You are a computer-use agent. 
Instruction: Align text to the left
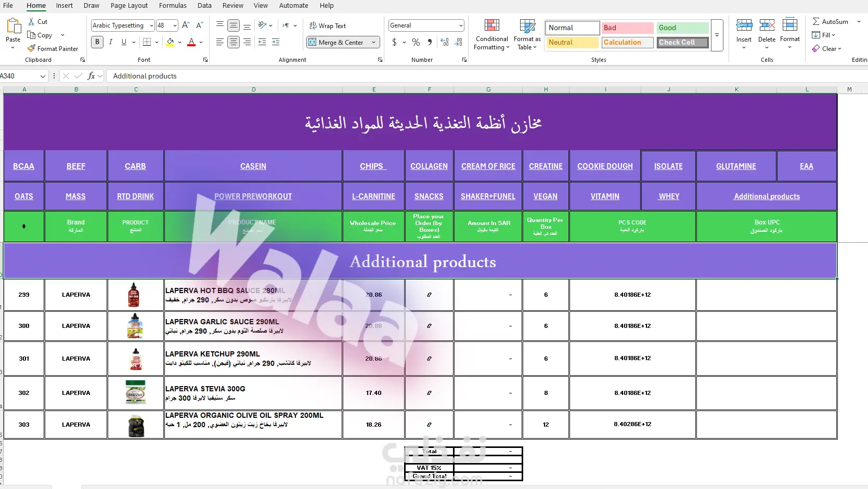pos(220,42)
